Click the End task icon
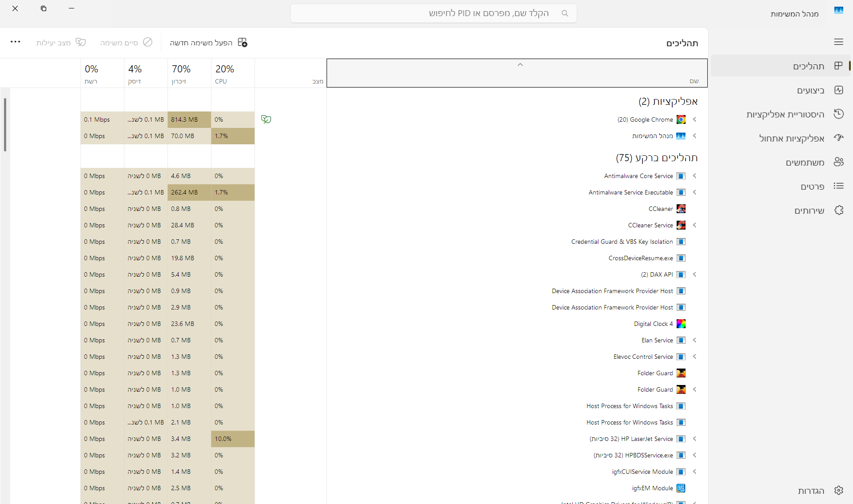This screenshot has height=504, width=853. (147, 42)
